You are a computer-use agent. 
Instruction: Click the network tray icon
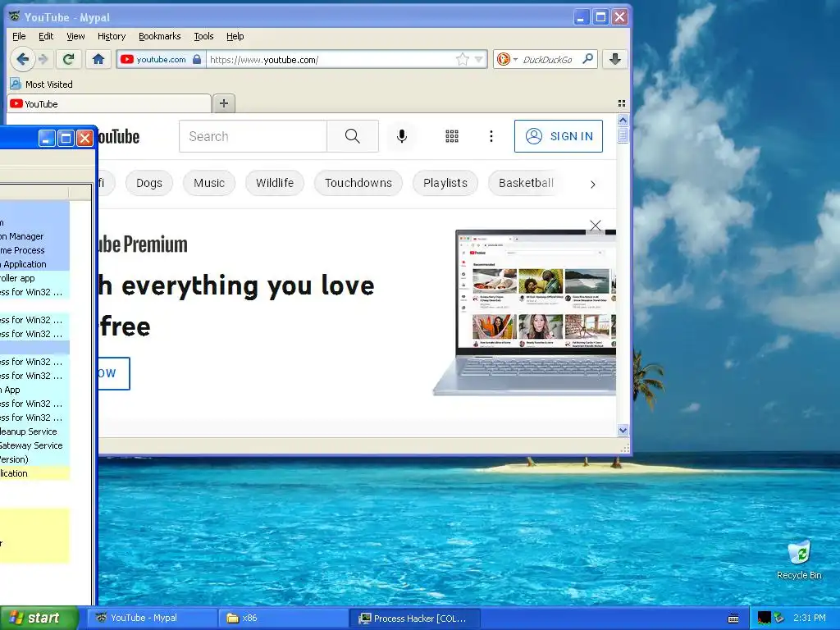(779, 618)
